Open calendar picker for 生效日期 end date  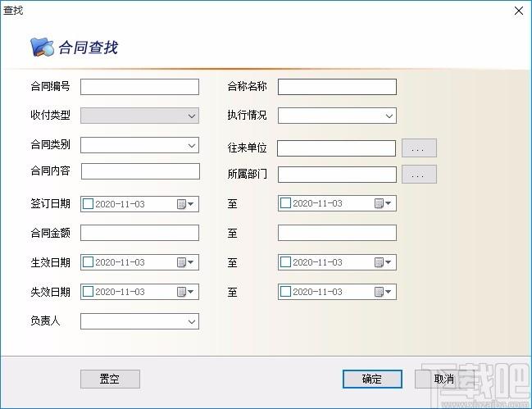383,262
